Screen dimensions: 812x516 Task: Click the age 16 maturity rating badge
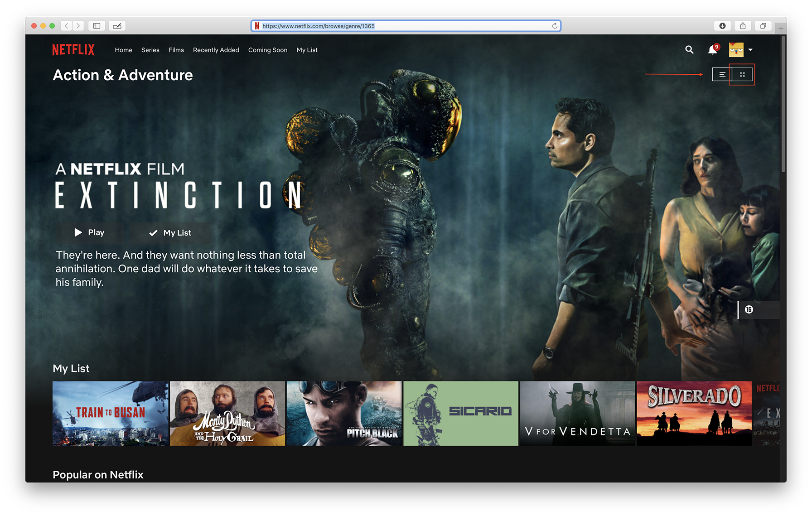point(749,309)
